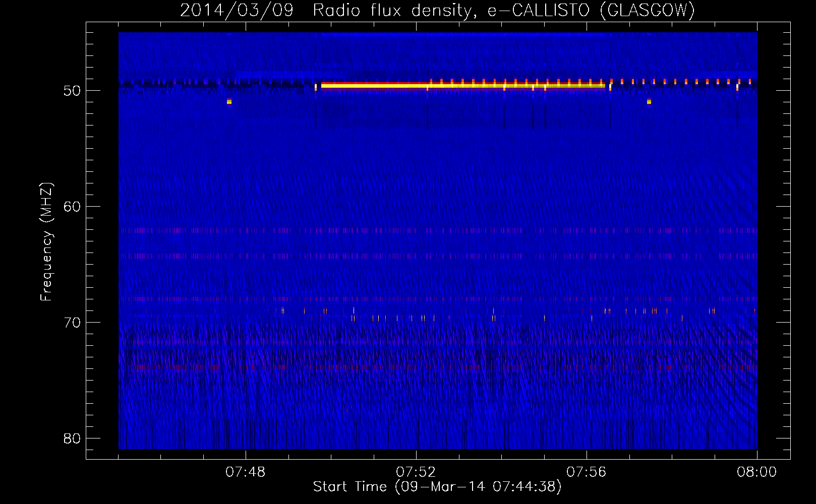
Task: Click the yellow spot near 51 MHz after 07:57
Action: pyautogui.click(x=649, y=102)
